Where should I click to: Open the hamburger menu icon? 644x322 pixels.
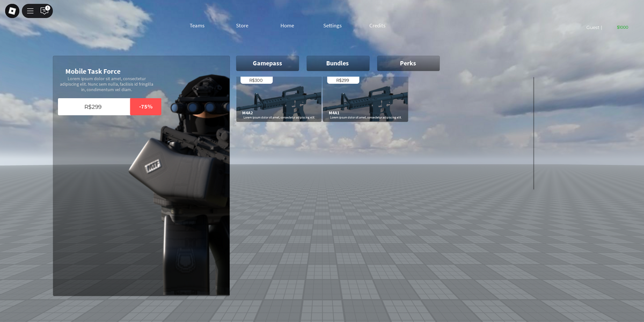[x=30, y=11]
